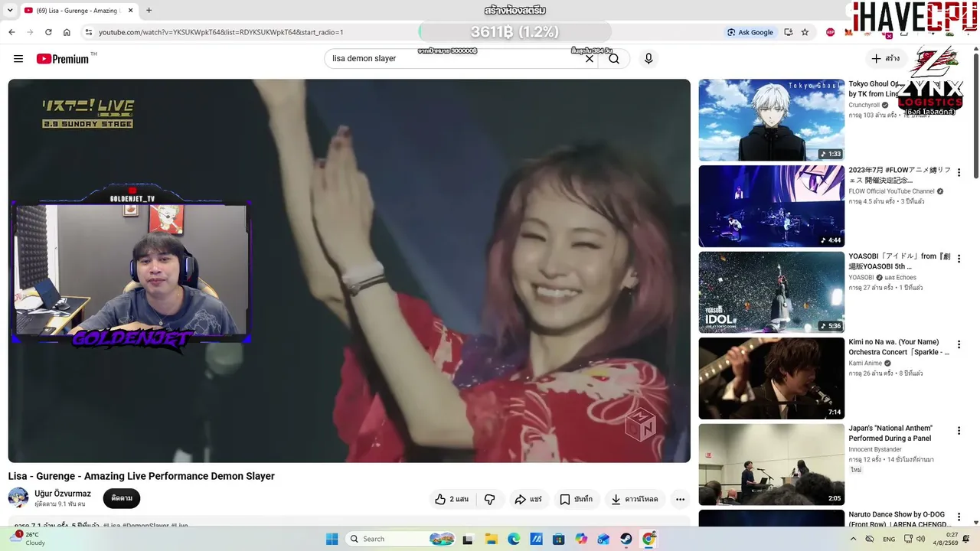Open Steam from the taskbar

point(626,539)
